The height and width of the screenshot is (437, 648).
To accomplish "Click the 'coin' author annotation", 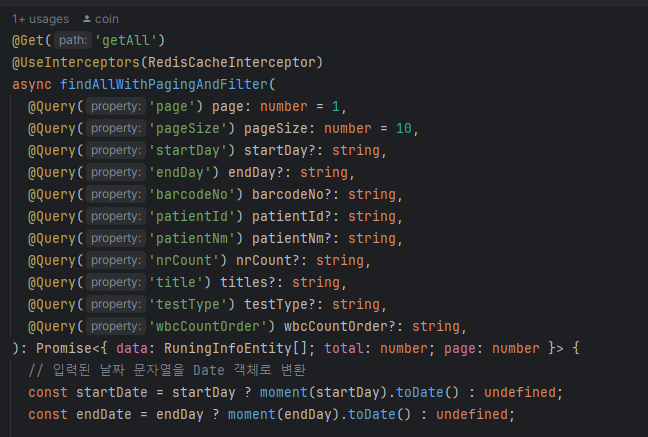I will 107,19.
